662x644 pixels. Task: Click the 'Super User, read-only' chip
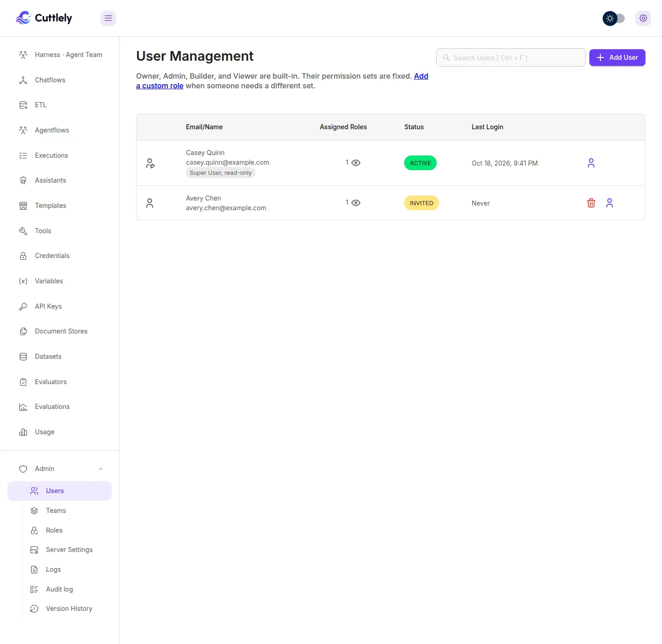[221, 173]
